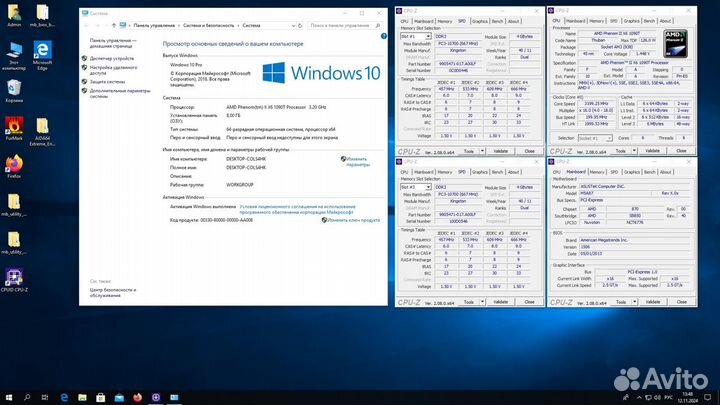Select the AIDA64 Extreme folder desktop icon

tap(42, 132)
